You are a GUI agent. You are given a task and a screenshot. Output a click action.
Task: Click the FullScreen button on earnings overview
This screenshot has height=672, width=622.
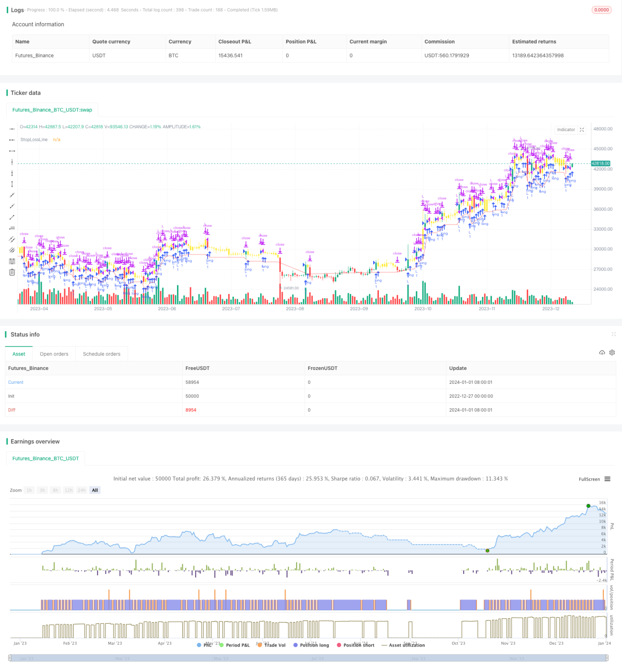(589, 479)
